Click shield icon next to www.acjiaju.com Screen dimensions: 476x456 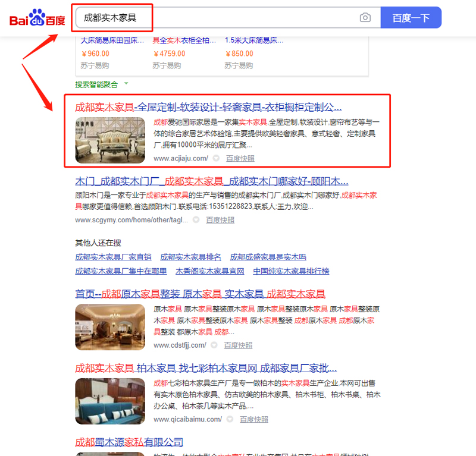point(216,159)
